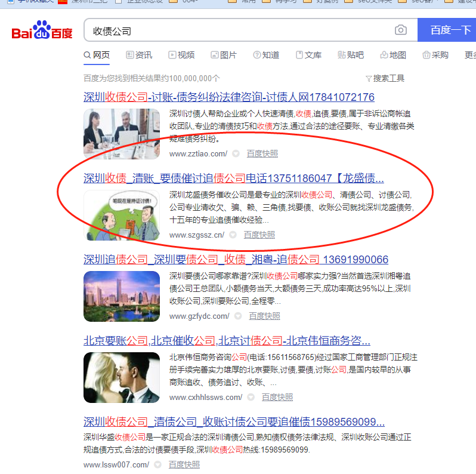This screenshot has height=474, width=476.
Task: Open the 文库 tab
Action: [309, 55]
